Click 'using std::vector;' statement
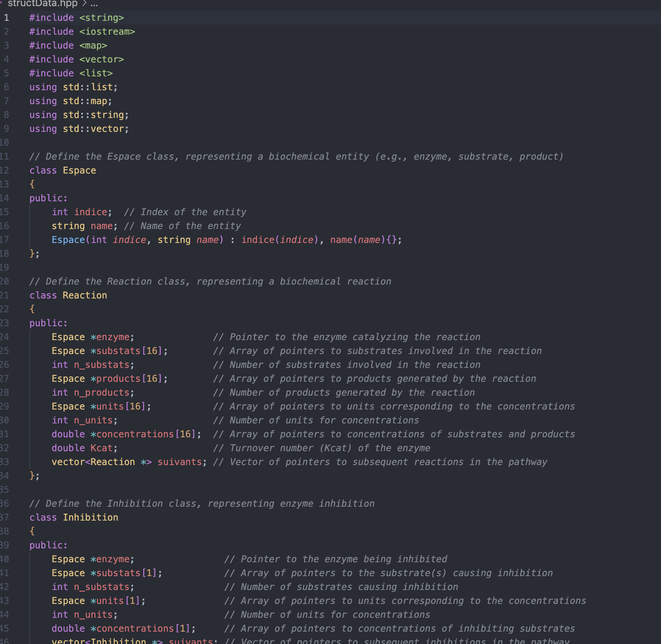This screenshot has width=661, height=644. point(79,129)
